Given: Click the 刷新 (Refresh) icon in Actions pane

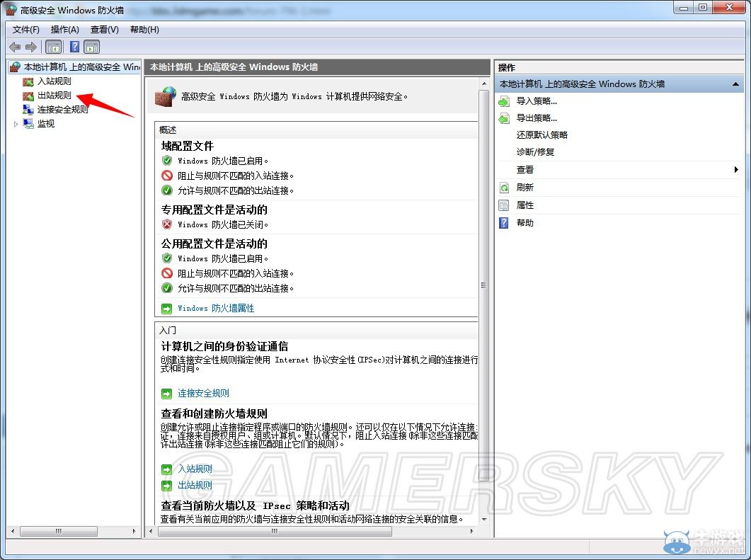Looking at the screenshot, I should coord(503,187).
